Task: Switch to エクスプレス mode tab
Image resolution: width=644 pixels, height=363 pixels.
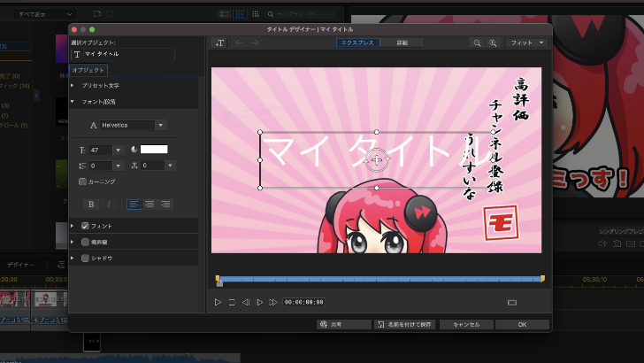Action: (x=357, y=42)
